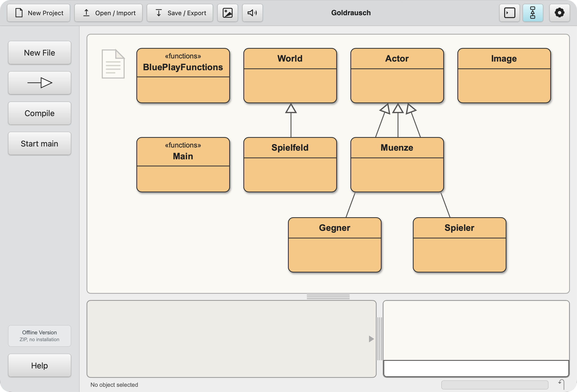Open the image library icon
The image size is (577, 392).
point(228,13)
